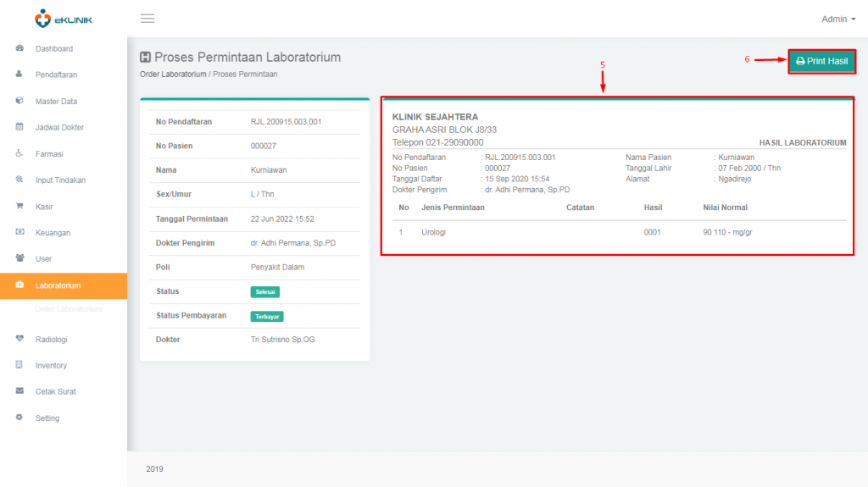Click Order Laboratorium breadcrumb link
The height and width of the screenshot is (487, 868).
click(x=173, y=75)
